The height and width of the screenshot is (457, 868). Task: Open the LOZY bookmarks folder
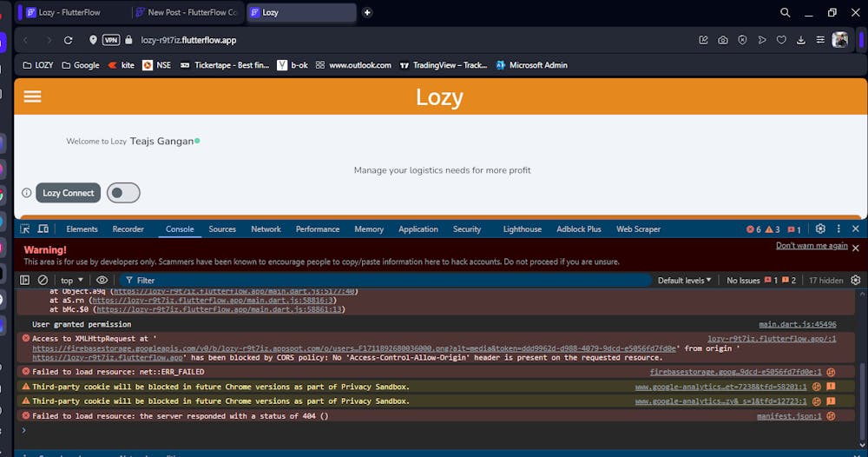click(x=37, y=65)
